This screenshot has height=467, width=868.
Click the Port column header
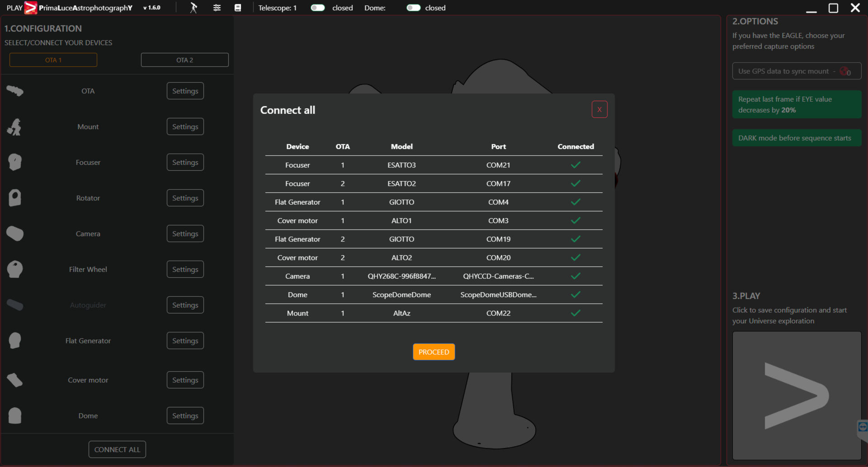[x=498, y=146]
